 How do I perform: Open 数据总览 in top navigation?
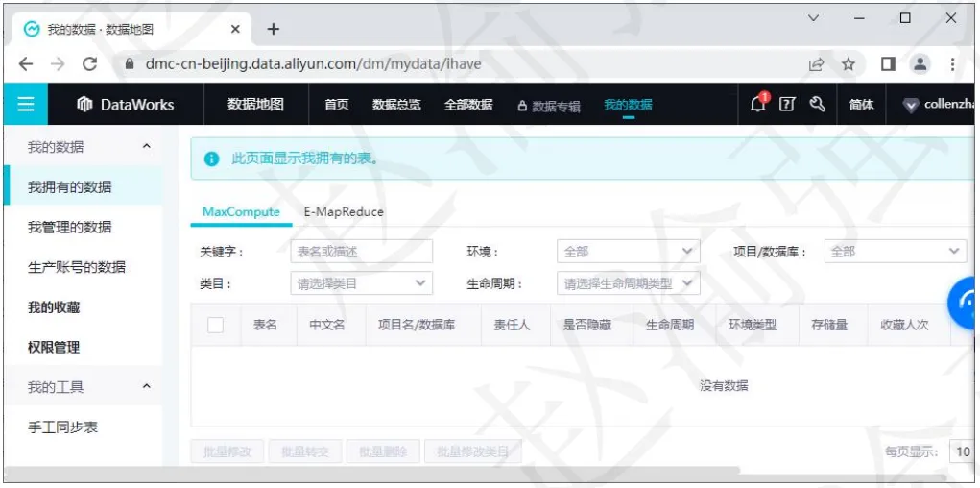pyautogui.click(x=396, y=105)
